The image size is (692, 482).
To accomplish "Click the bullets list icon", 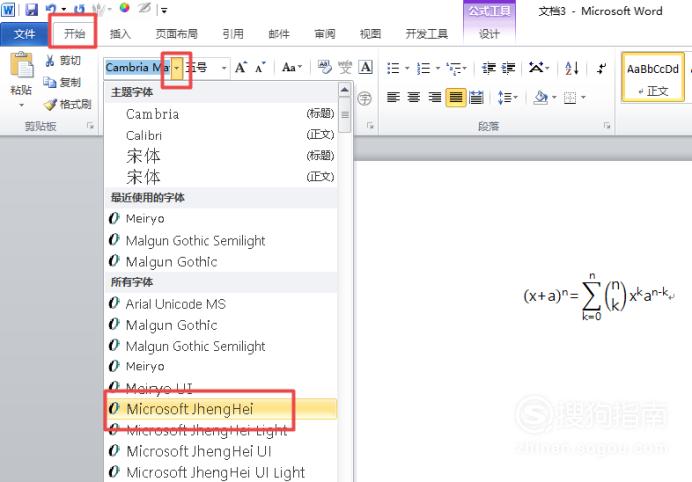I will coord(393,68).
